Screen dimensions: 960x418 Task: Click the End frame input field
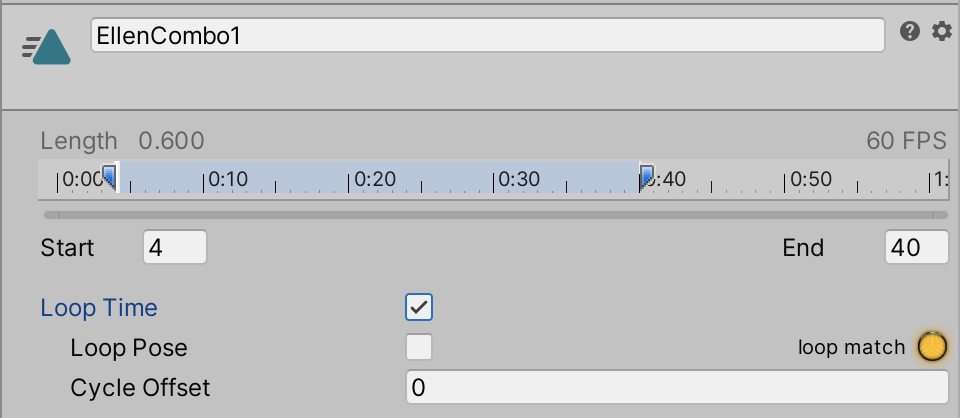pyautogui.click(x=916, y=247)
